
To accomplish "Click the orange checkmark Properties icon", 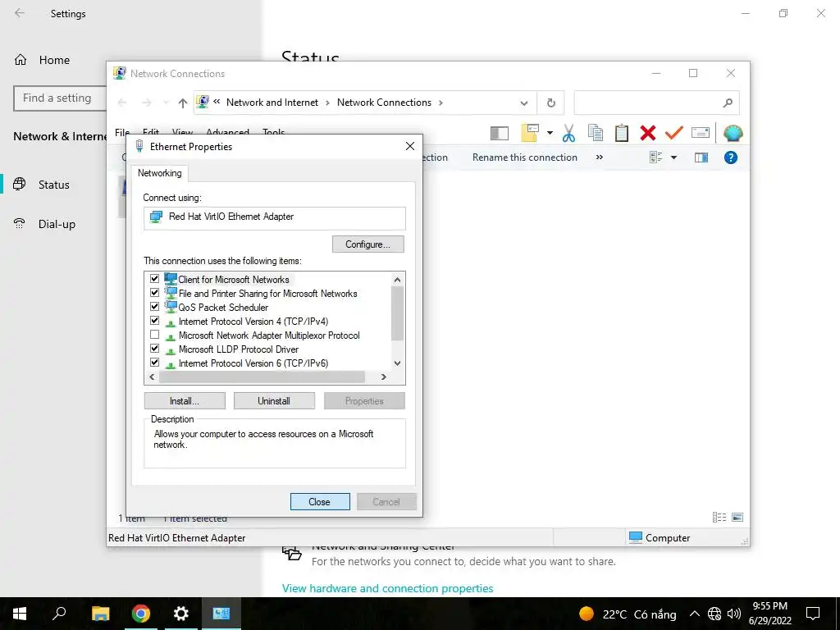I will (x=674, y=132).
